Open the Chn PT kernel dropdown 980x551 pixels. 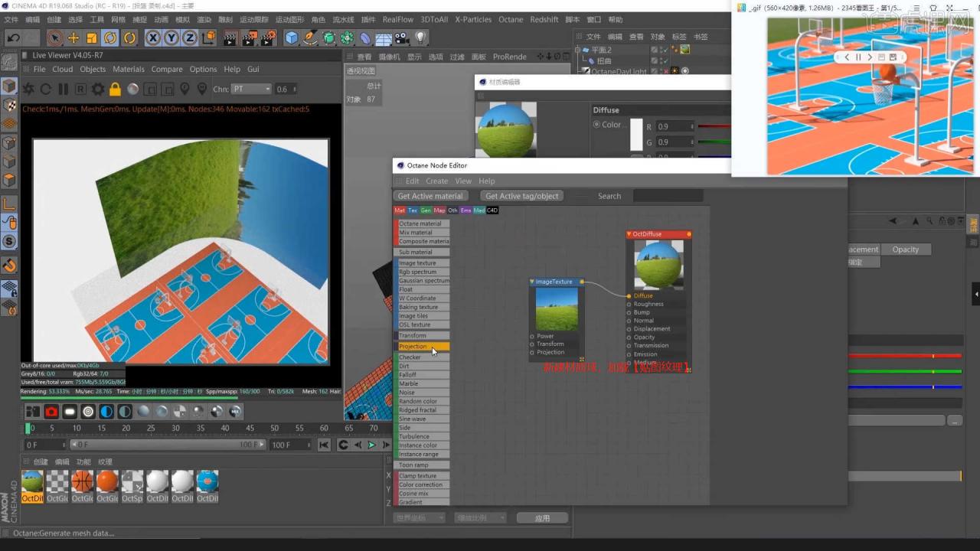[x=252, y=90]
